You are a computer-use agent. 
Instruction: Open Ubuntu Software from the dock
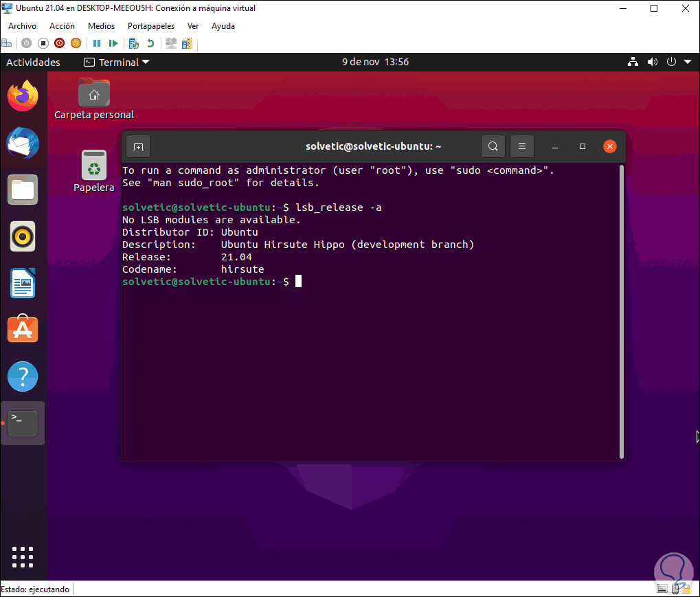(23, 329)
